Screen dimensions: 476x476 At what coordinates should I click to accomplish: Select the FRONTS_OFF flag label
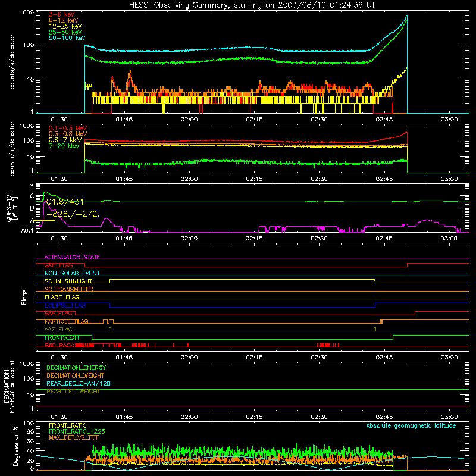click(x=62, y=337)
